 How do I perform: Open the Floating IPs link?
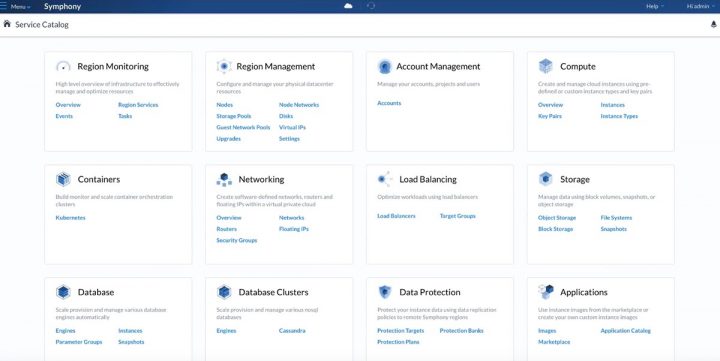293,229
